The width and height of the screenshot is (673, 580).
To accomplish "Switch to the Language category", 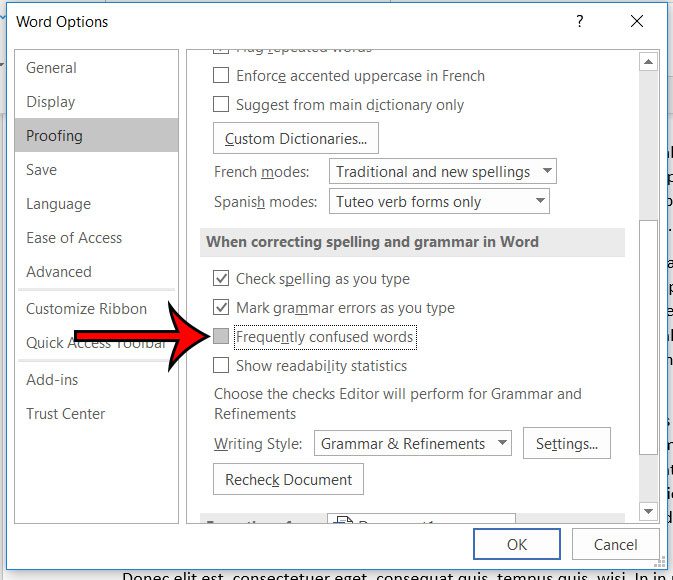I will pos(96,203).
